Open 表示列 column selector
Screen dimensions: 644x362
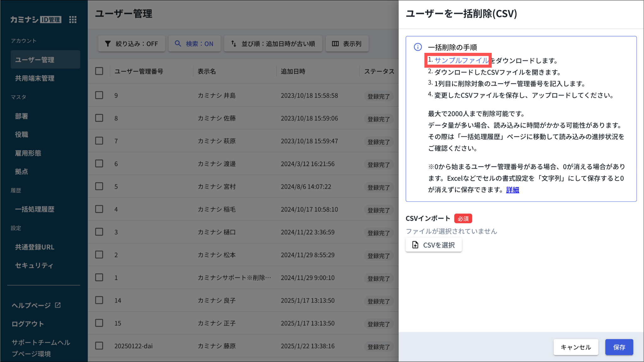[x=347, y=44]
